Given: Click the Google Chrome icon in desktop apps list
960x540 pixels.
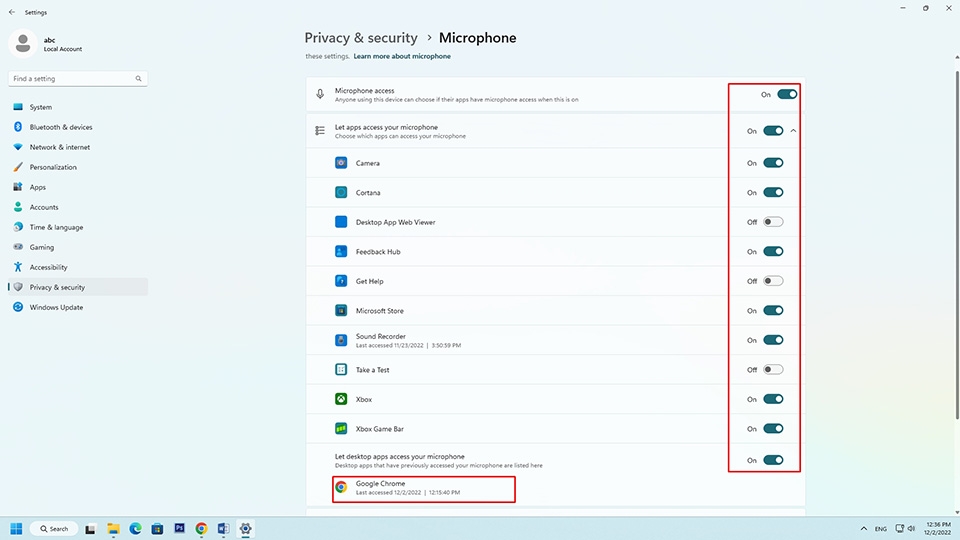Looking at the screenshot, I should 341,487.
